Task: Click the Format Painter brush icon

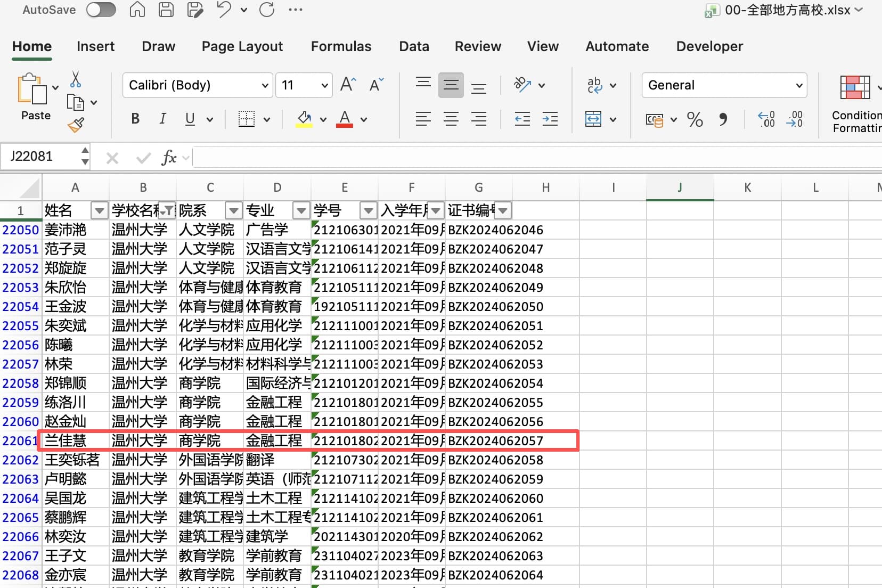Action: click(76, 125)
